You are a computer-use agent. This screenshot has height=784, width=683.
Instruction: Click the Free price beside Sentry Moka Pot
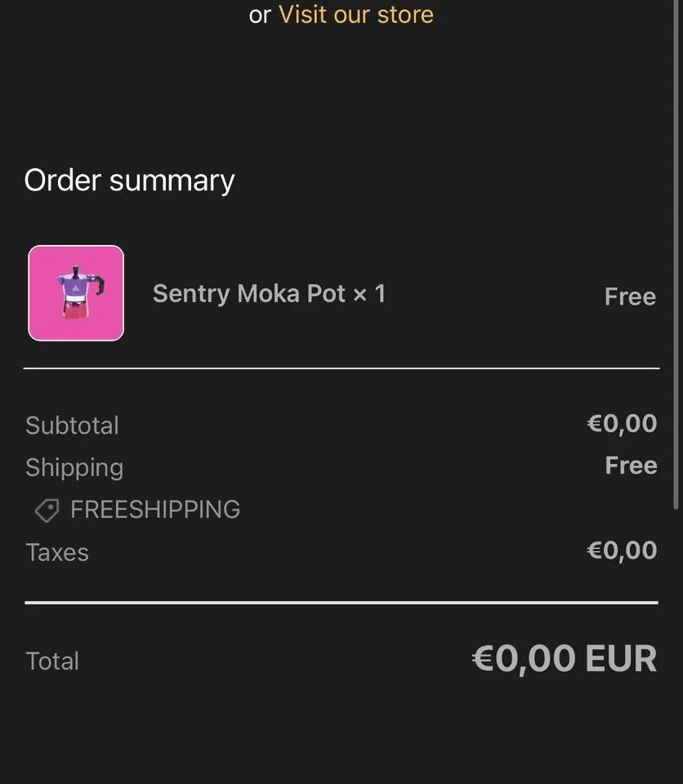pos(630,296)
